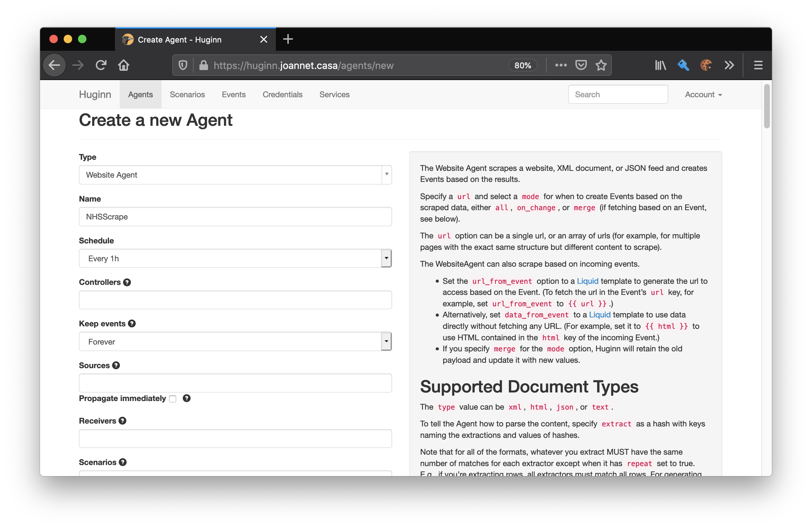Click the Scenarios help question mark icon

click(123, 463)
